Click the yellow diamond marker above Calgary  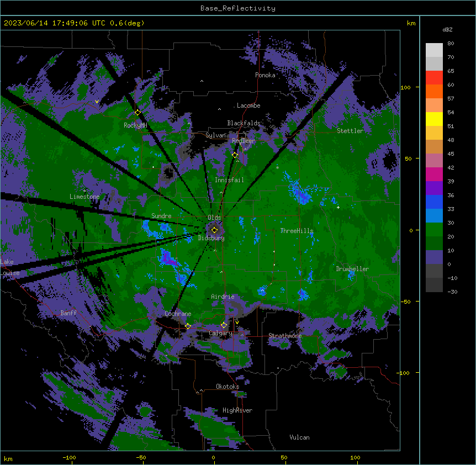(x=224, y=325)
